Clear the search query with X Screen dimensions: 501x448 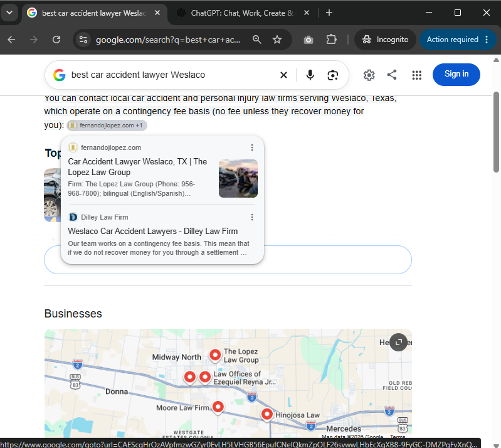(283, 75)
